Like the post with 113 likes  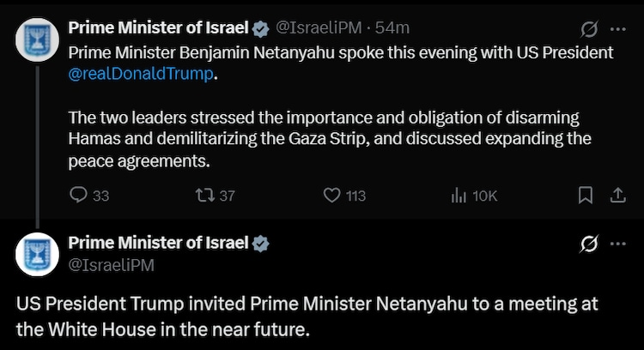pyautogui.click(x=332, y=196)
